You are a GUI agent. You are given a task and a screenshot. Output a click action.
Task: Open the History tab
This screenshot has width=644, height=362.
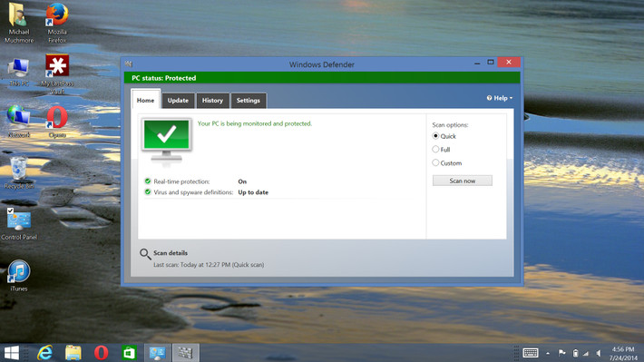pos(212,101)
